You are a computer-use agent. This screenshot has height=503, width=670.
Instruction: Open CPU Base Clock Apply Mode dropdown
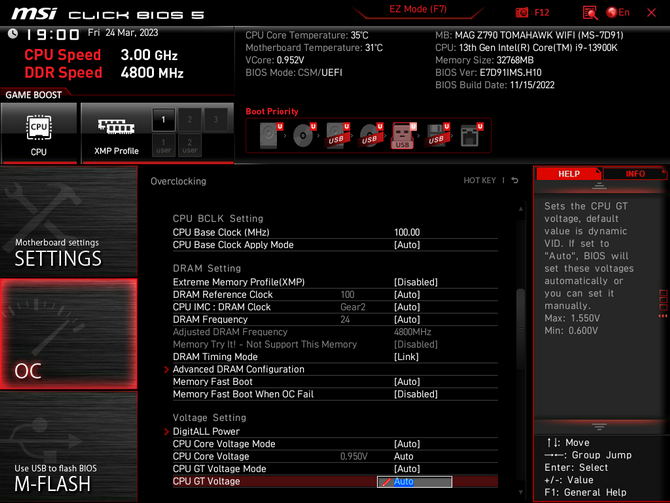[407, 244]
